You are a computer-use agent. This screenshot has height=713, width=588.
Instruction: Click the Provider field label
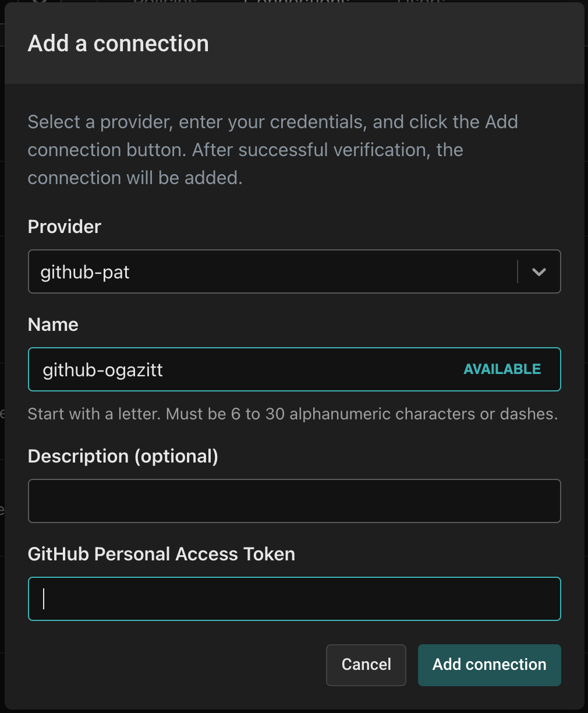(65, 227)
